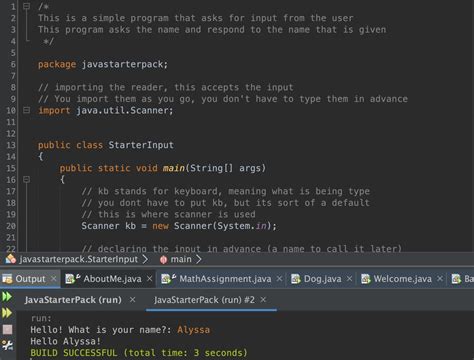Close the JavaStarterPack (run) #2 output tab
Screen dimensions: 474x360
(263, 300)
